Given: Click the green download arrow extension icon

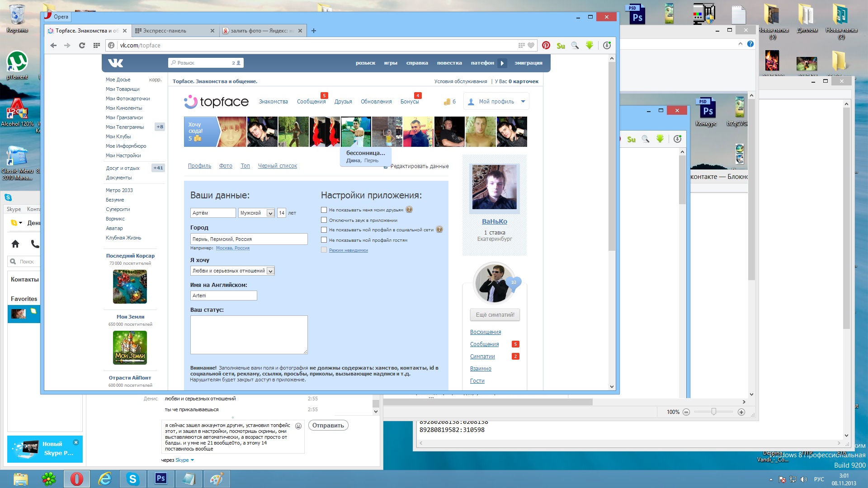Looking at the screenshot, I should point(590,45).
